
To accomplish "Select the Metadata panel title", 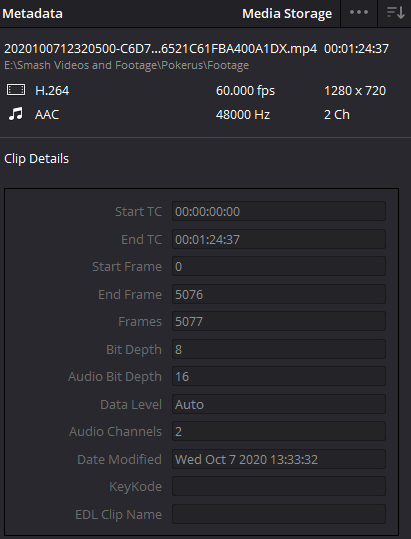I will pyautogui.click(x=32, y=14).
